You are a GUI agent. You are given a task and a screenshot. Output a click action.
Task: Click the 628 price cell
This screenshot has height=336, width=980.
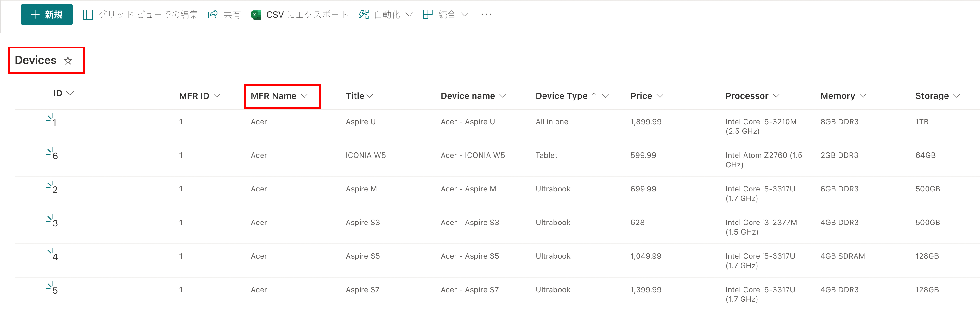click(638, 222)
